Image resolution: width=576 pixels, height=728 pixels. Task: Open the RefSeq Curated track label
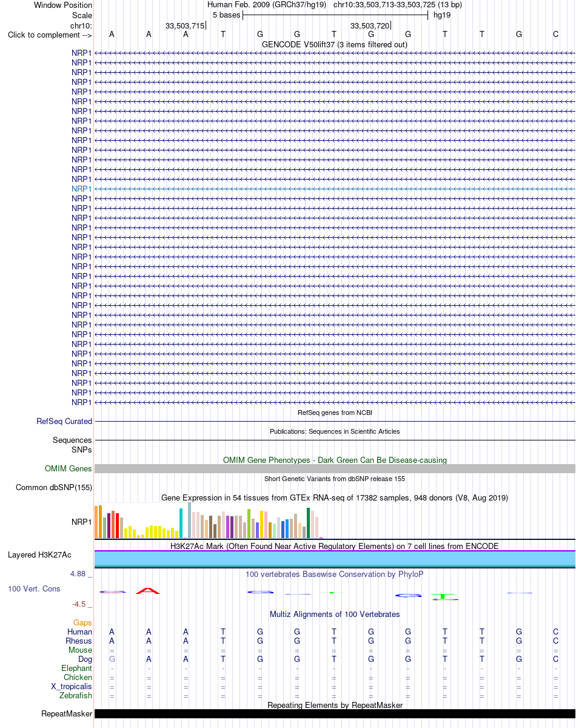click(64, 421)
